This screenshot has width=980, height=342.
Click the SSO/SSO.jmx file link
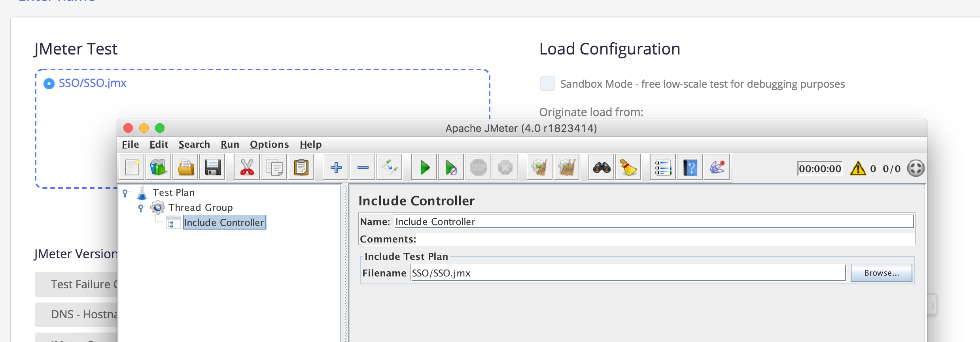(93, 83)
